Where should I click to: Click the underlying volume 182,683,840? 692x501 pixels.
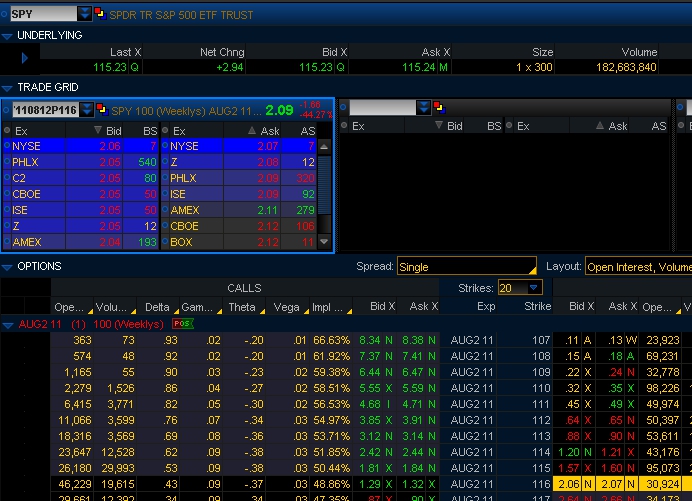(626, 67)
